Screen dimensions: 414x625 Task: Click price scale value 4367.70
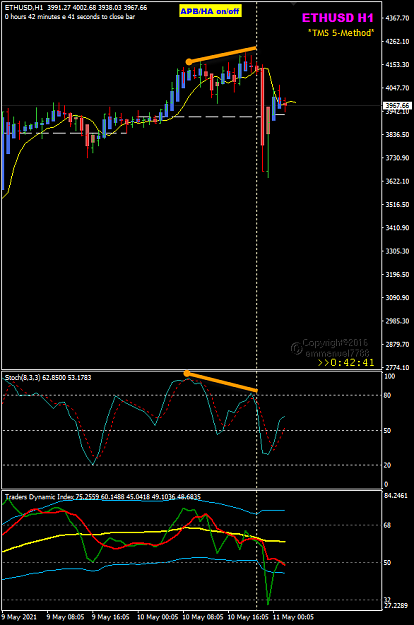[397, 18]
